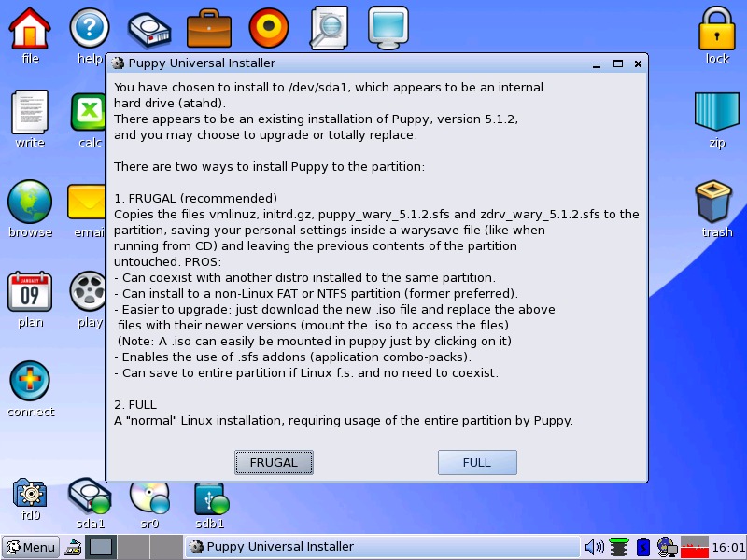Switch to the first virtual desktop pager box
Image resolution: width=747 pixels, height=560 pixels.
101,547
